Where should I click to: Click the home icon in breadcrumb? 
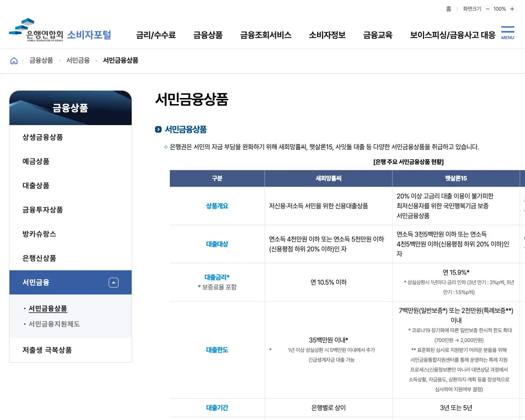coord(14,61)
